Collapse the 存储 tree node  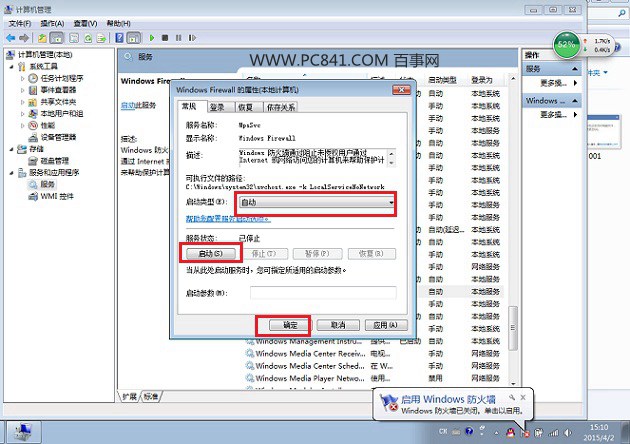11,149
